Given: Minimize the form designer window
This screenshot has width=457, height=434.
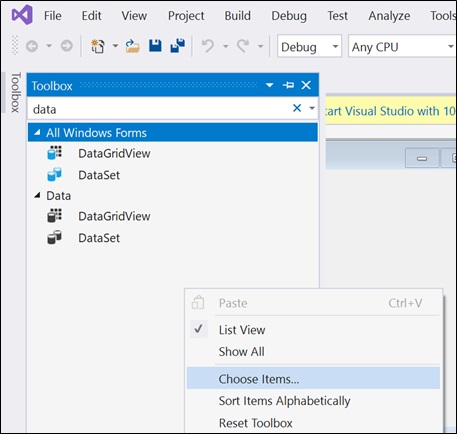Looking at the screenshot, I should [x=422, y=158].
